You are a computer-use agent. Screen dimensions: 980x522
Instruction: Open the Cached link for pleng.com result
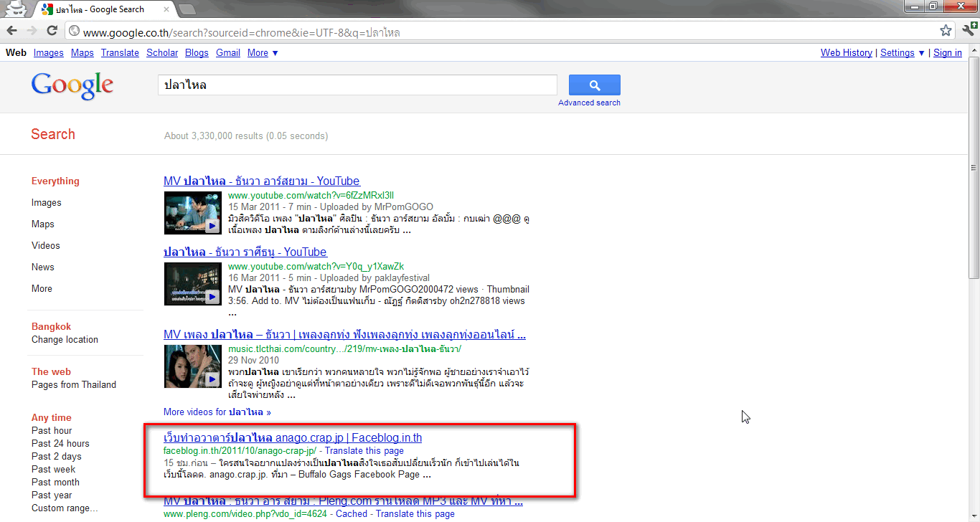pos(352,513)
